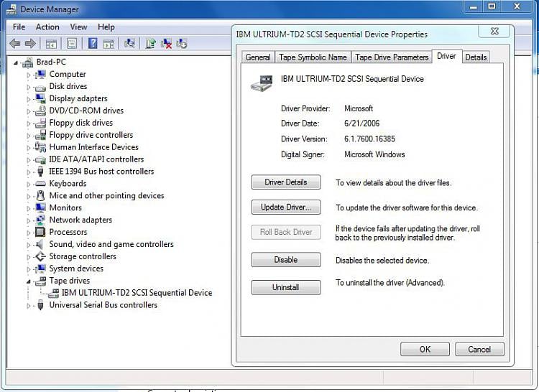The width and height of the screenshot is (539, 392).
Task: Scan for hardware changes toolbar icon
Action: point(129,43)
